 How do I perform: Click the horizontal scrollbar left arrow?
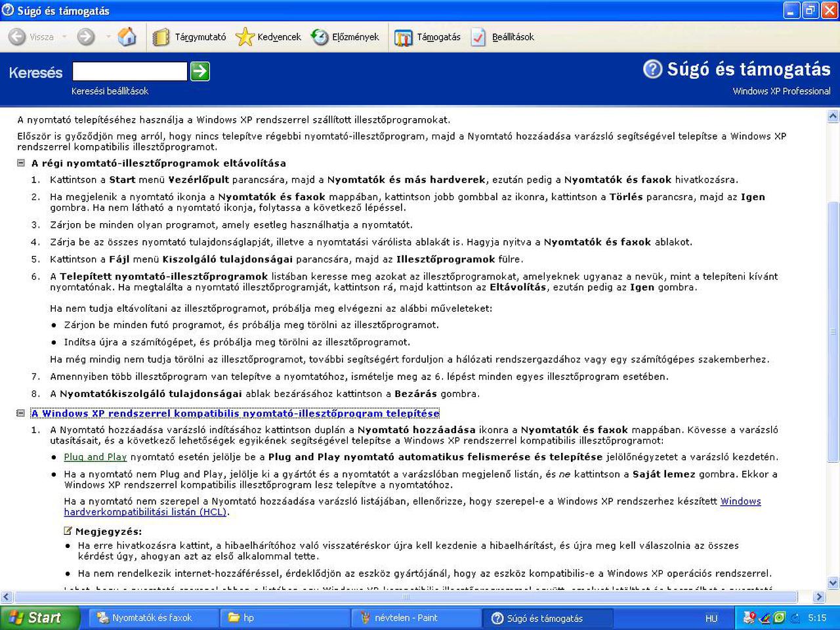[x=7, y=597]
